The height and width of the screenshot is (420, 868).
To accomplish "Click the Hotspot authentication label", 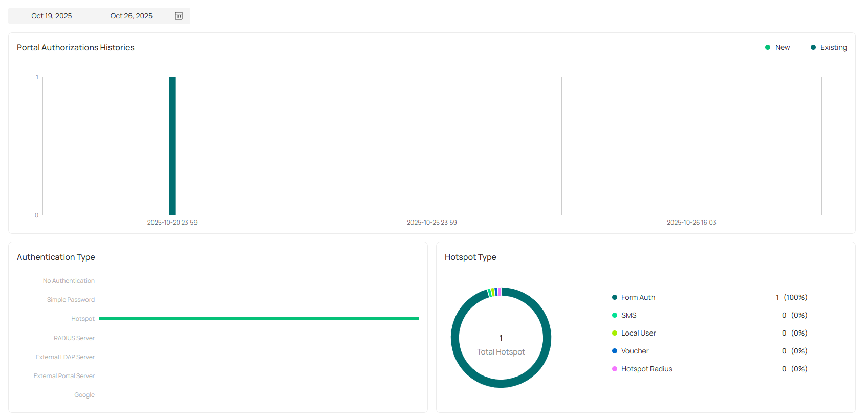I will (x=83, y=319).
